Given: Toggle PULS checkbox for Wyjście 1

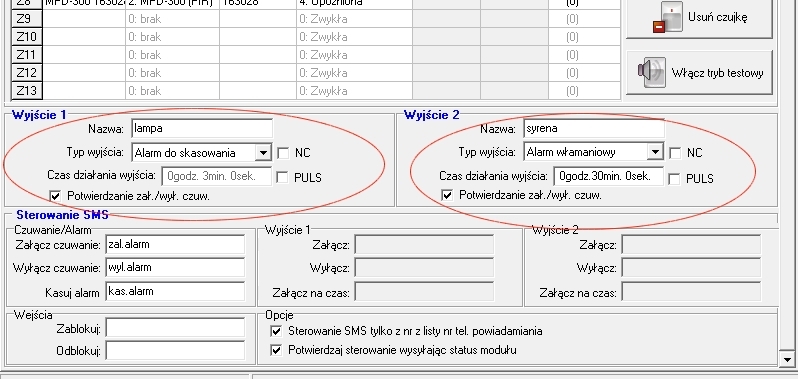Looking at the screenshot, I should (283, 177).
